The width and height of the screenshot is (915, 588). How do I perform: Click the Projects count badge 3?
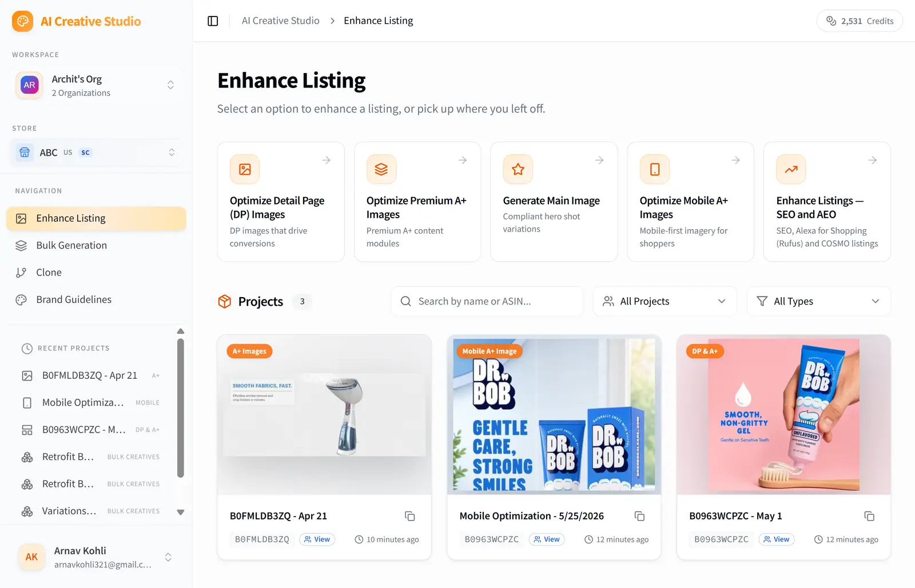pyautogui.click(x=302, y=301)
